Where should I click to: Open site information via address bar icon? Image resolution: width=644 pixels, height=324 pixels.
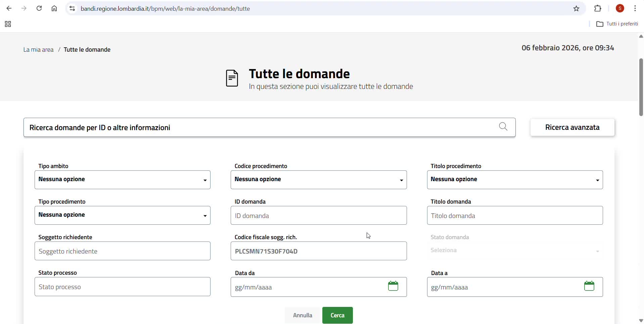[72, 8]
